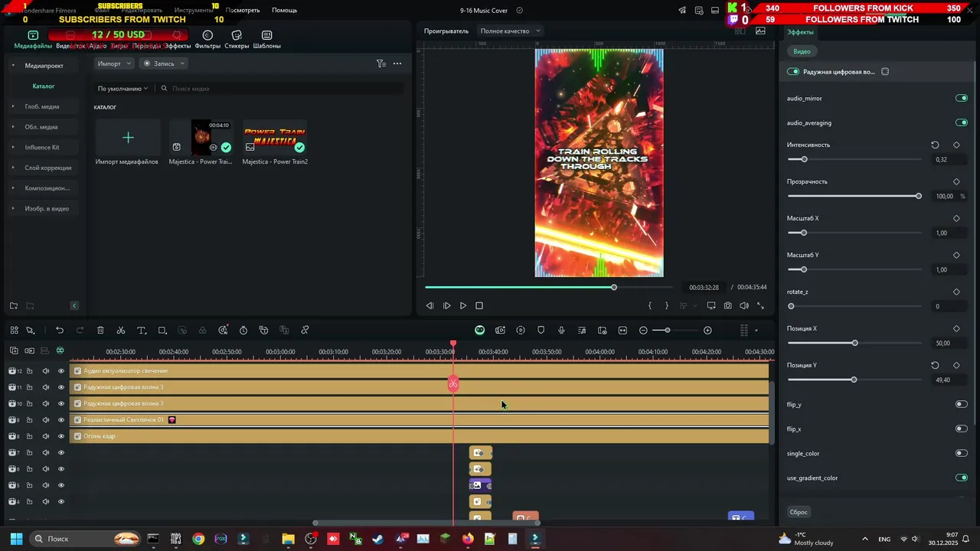Disable use_gradient_color switch
The image size is (980, 551).
coord(962,478)
